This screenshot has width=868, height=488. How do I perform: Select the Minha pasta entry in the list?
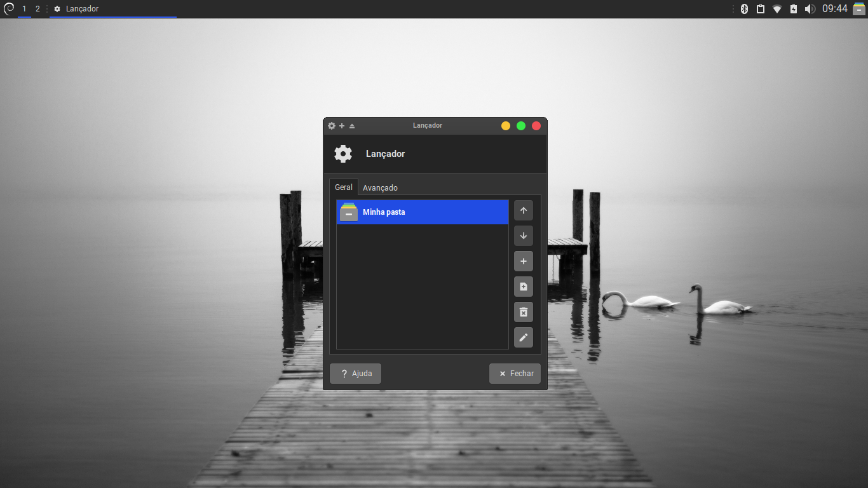[423, 212]
